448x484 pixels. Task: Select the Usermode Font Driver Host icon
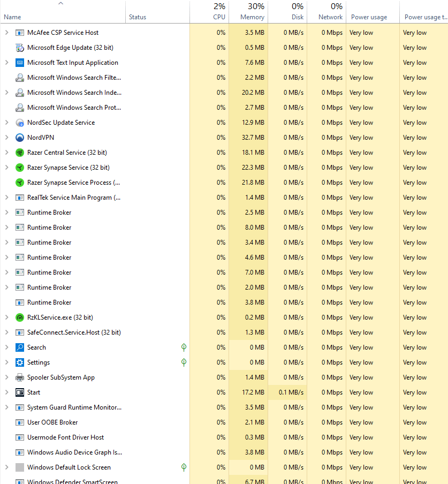pyautogui.click(x=20, y=437)
